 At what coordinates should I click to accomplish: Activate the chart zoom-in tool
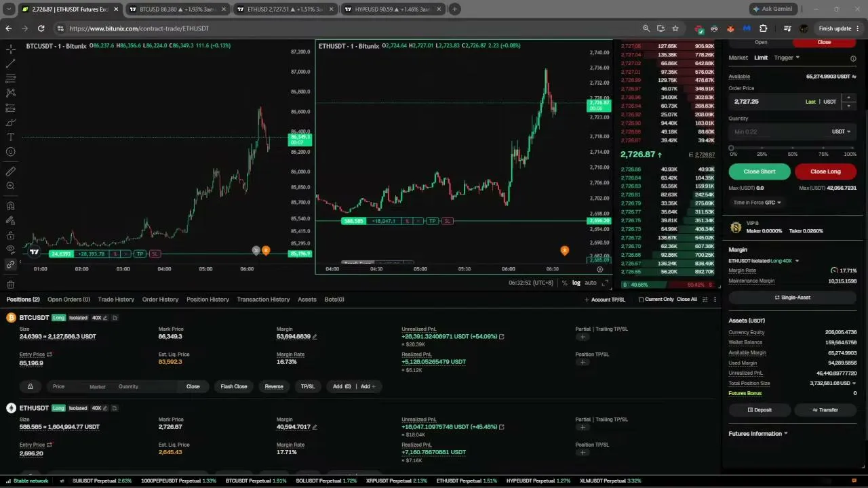click(x=11, y=186)
